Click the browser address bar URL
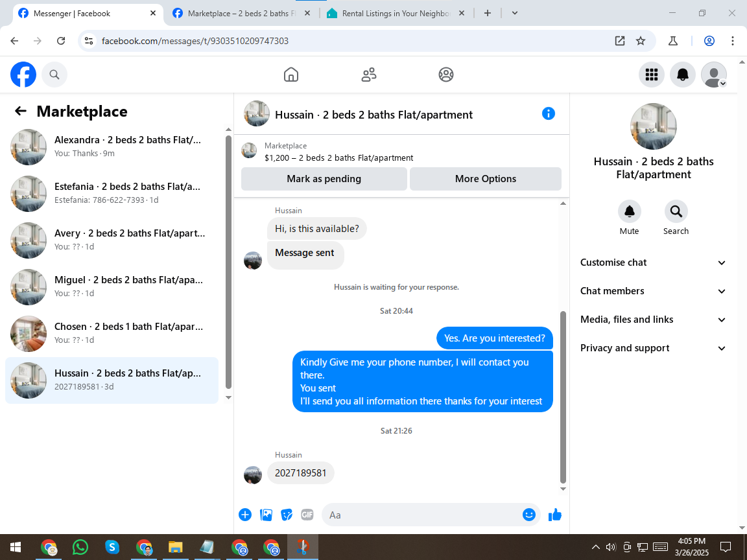Viewport: 747px width, 560px height. point(195,41)
